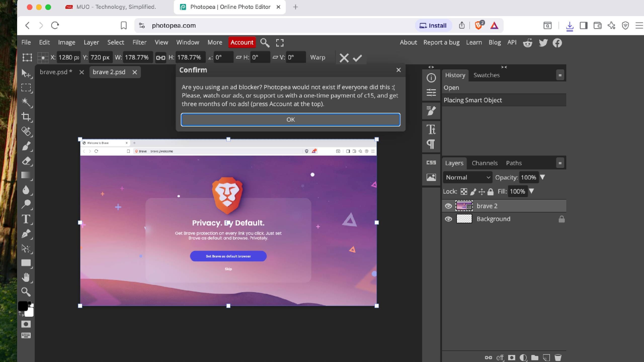
Task: Open the Report a bug link
Action: click(441, 42)
